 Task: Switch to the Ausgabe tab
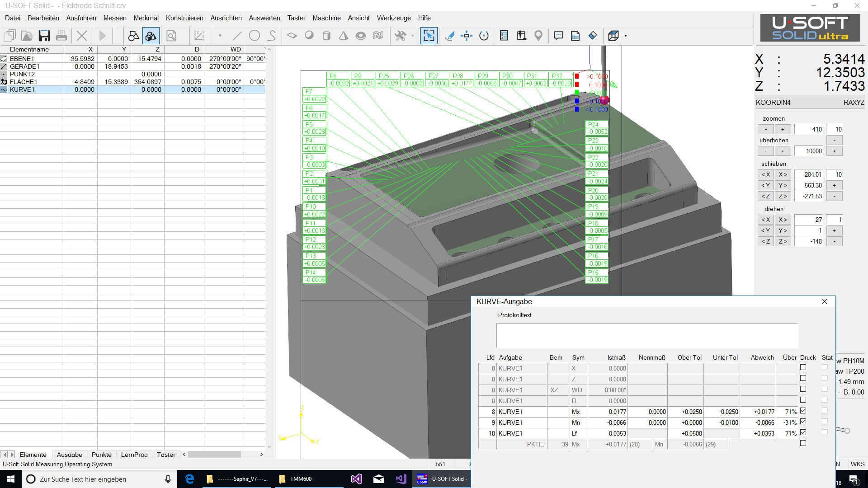[x=69, y=455]
